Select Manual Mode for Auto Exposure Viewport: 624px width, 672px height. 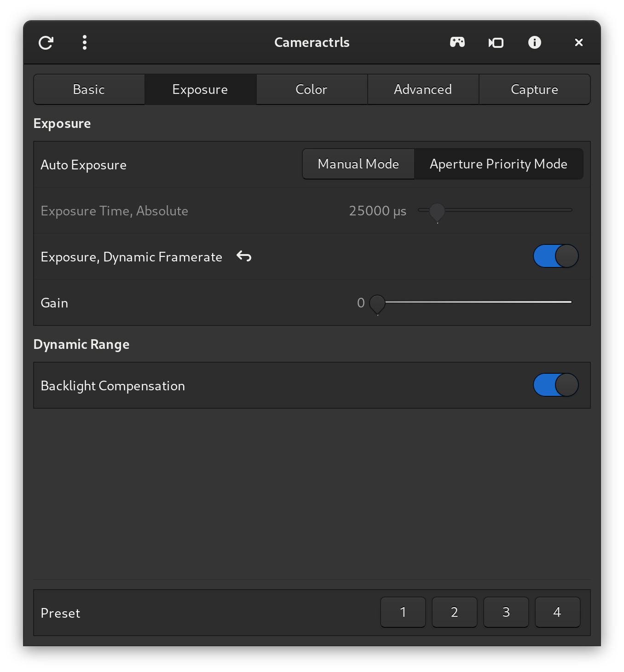pos(358,164)
